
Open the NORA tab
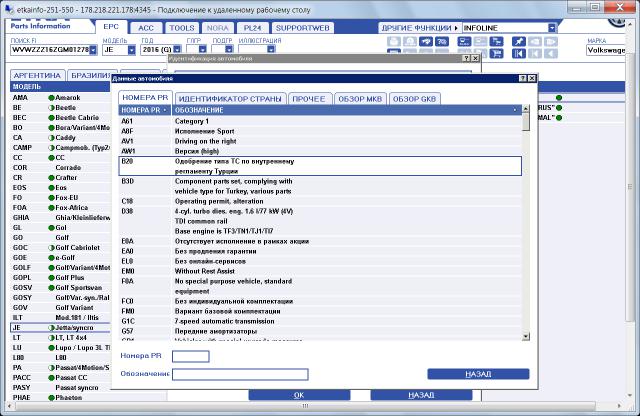click(x=218, y=28)
